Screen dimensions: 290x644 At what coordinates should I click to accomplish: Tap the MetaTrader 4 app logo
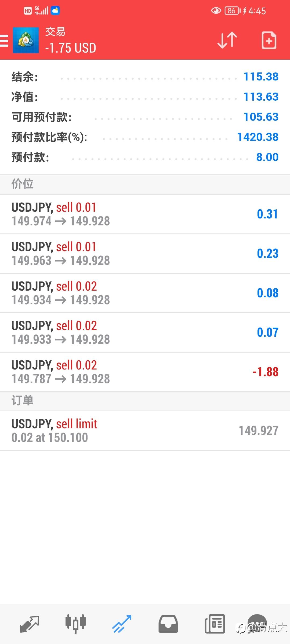[x=26, y=40]
